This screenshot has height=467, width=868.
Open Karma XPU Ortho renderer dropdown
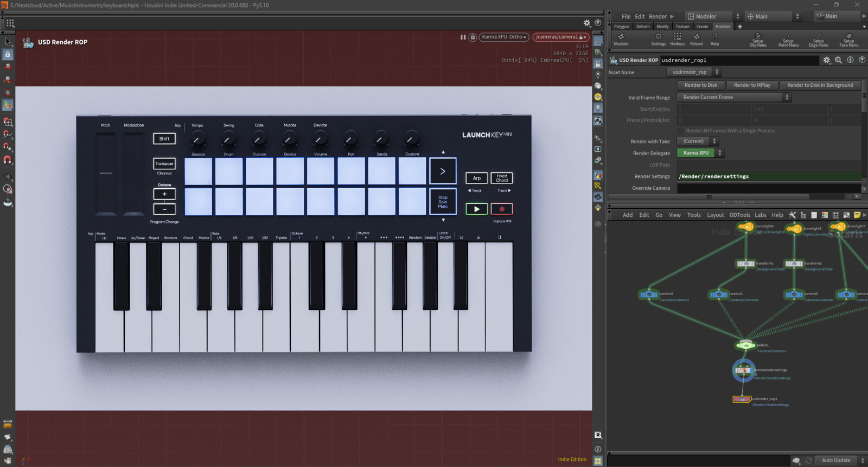pyautogui.click(x=504, y=37)
